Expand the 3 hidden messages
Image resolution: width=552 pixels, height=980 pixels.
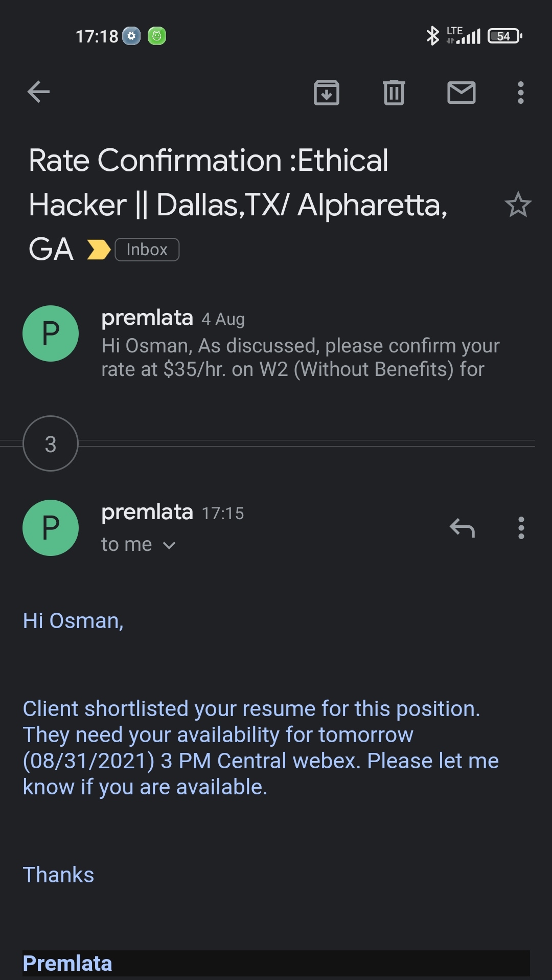(51, 443)
